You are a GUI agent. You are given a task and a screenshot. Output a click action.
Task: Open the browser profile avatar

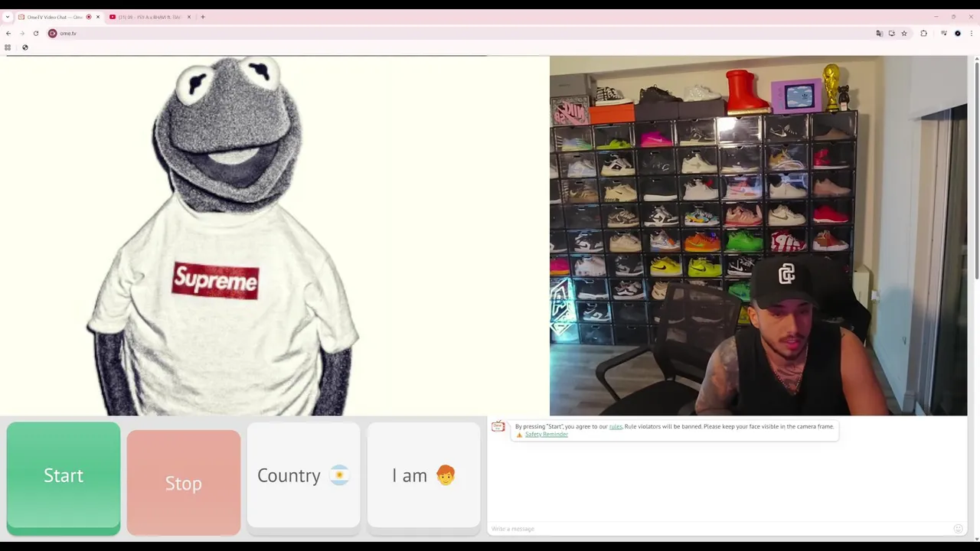coord(958,33)
